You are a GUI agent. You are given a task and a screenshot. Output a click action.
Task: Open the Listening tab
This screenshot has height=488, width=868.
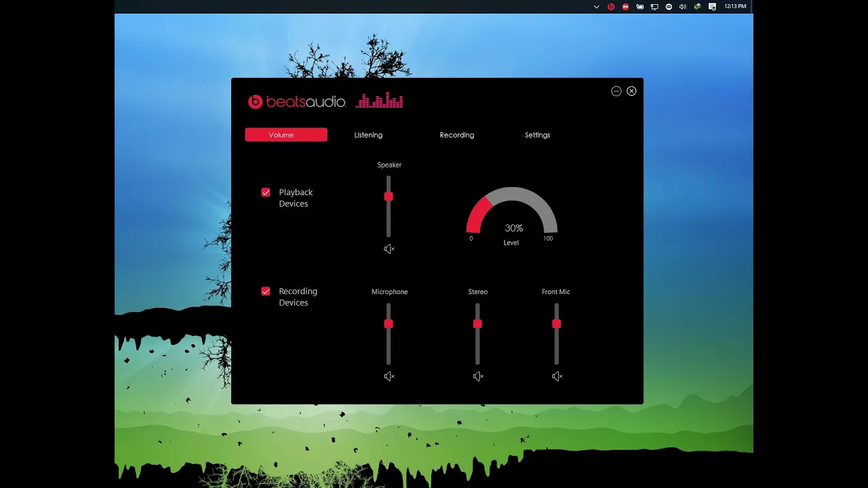[x=368, y=135]
